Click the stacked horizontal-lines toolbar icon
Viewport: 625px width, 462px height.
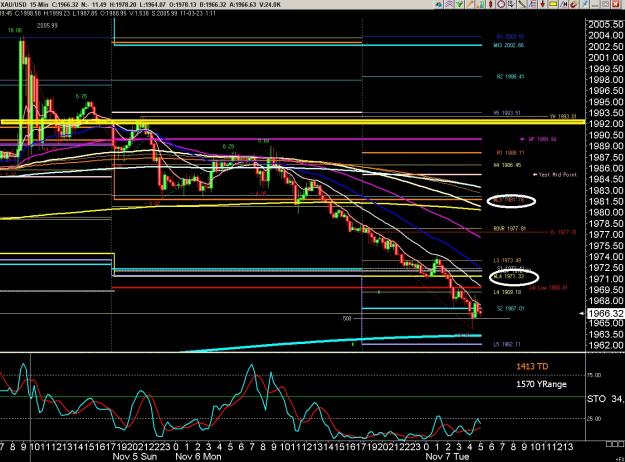(532, 4)
